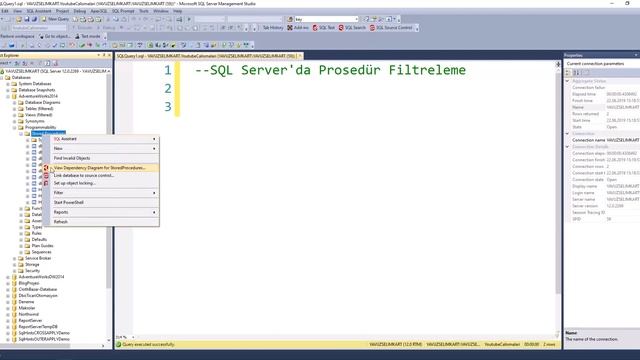The image size is (640, 360).
Task: Select the ReportServerTempDB database
Action: coord(38,327)
